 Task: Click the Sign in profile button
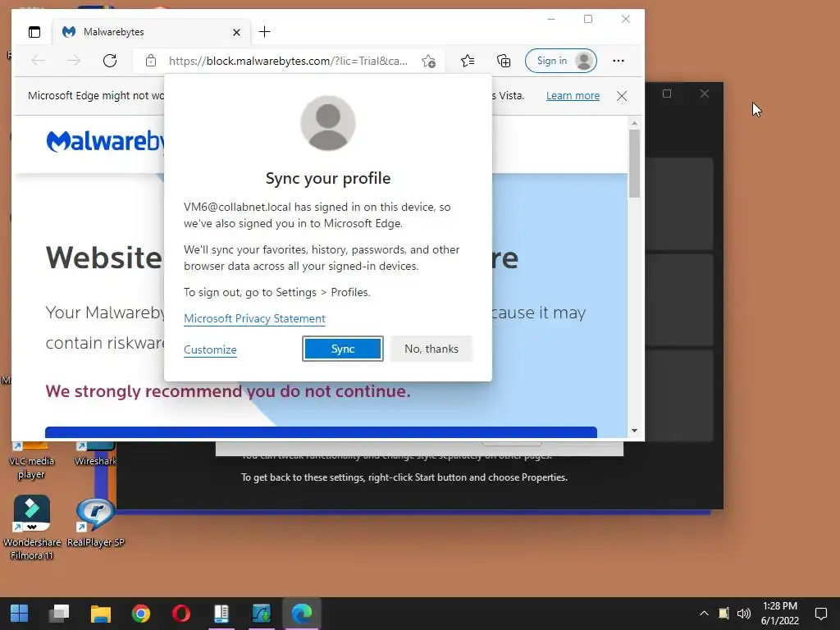pos(561,61)
